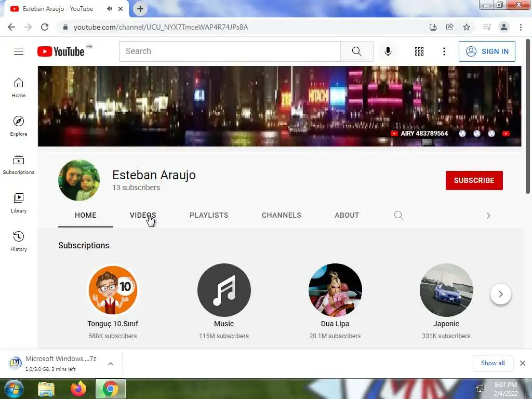Switch to the HOME channel tab
The image size is (532, 399).
coord(86,215)
